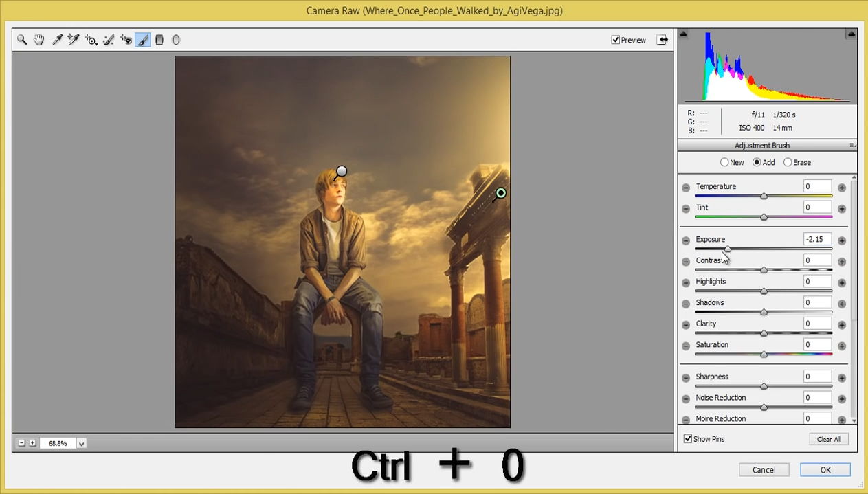Select the Red Eye Removal tool

126,40
